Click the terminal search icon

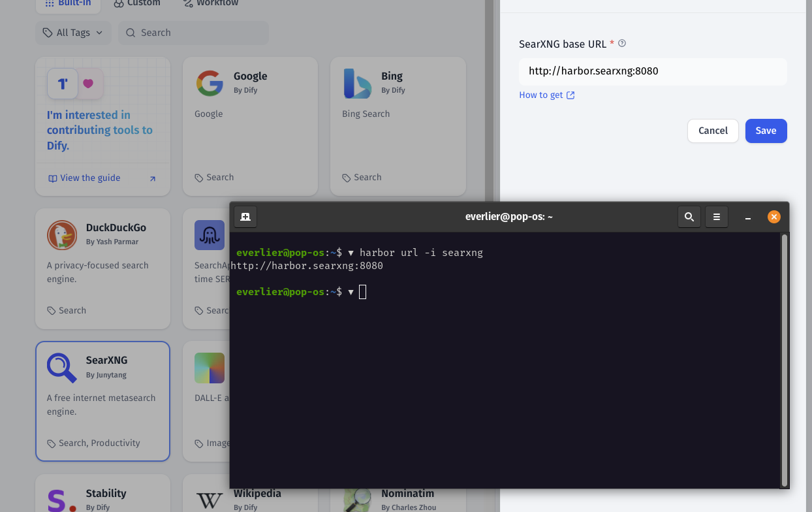click(689, 217)
